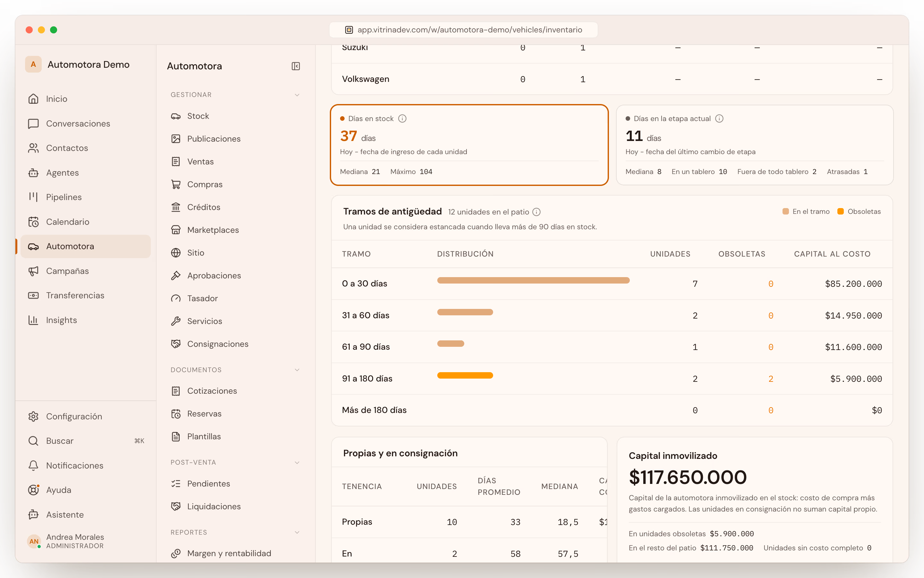Screen dimensions: 924x578
Task: Click the Publicaciones image icon
Action: (x=175, y=139)
